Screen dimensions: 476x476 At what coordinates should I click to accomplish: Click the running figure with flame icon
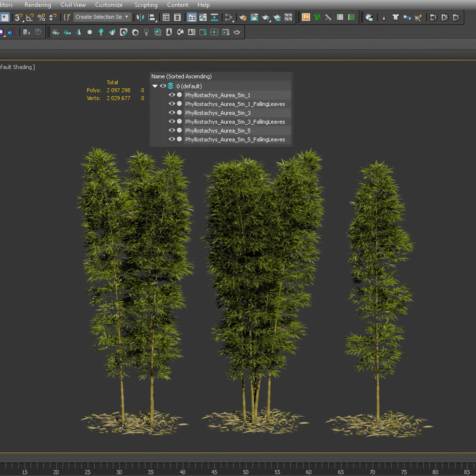coord(418,17)
